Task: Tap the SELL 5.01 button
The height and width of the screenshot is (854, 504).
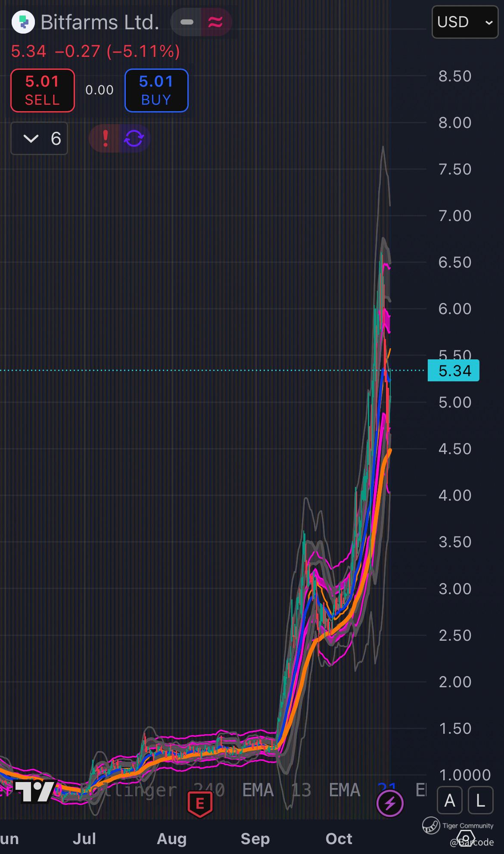Action: click(43, 90)
